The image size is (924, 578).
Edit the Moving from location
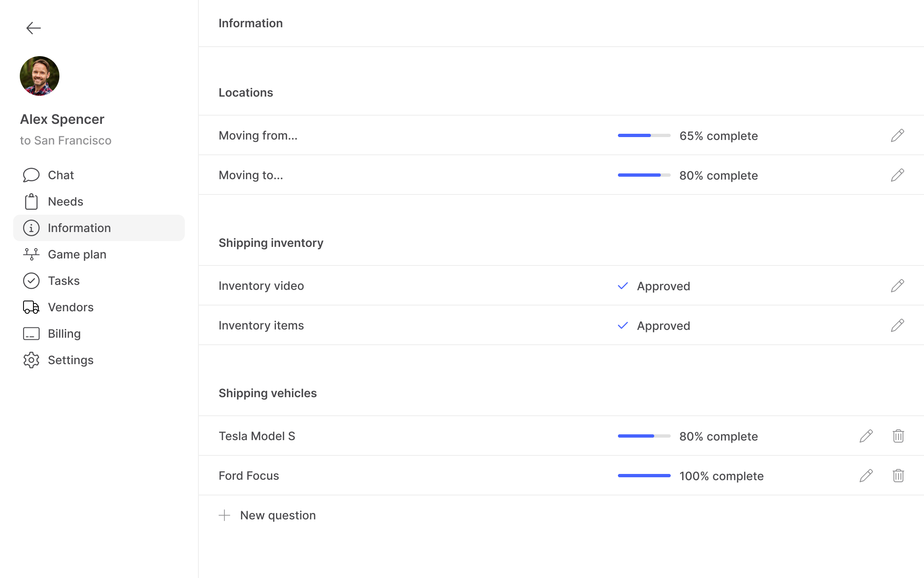click(x=897, y=135)
